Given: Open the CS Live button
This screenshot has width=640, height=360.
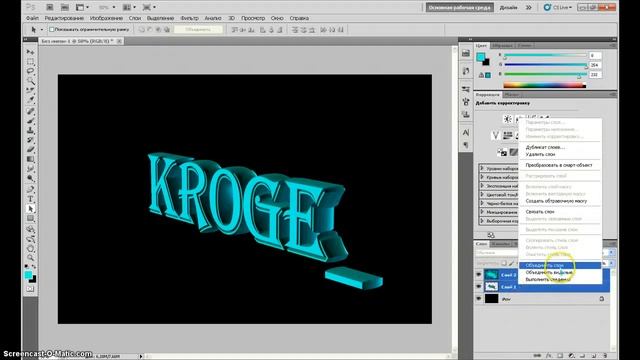Looking at the screenshot, I should pos(558,7).
